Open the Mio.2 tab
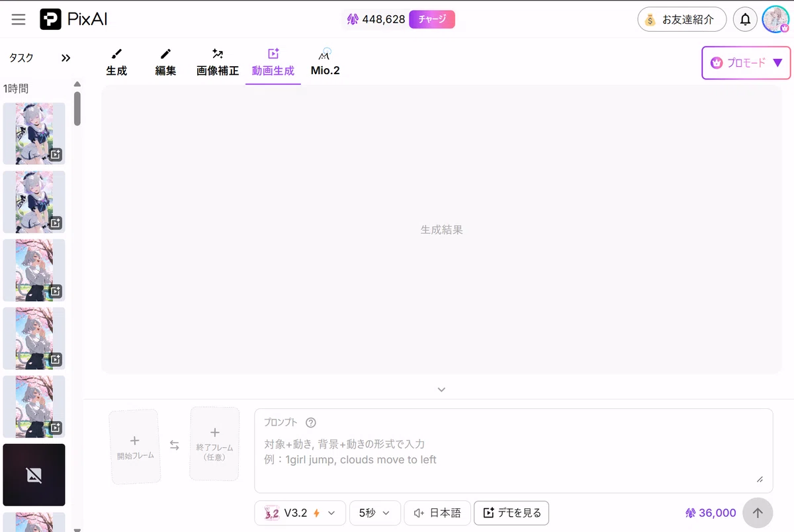 (325, 62)
